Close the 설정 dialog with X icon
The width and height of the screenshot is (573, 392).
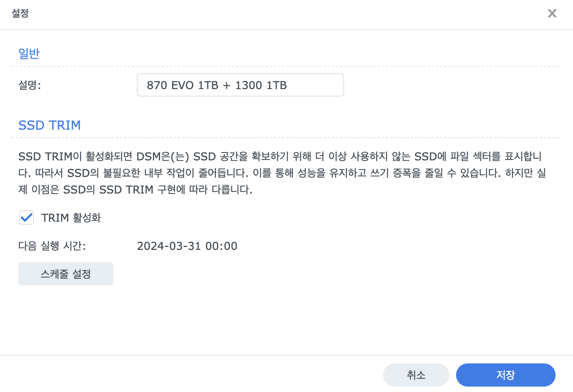tap(552, 13)
